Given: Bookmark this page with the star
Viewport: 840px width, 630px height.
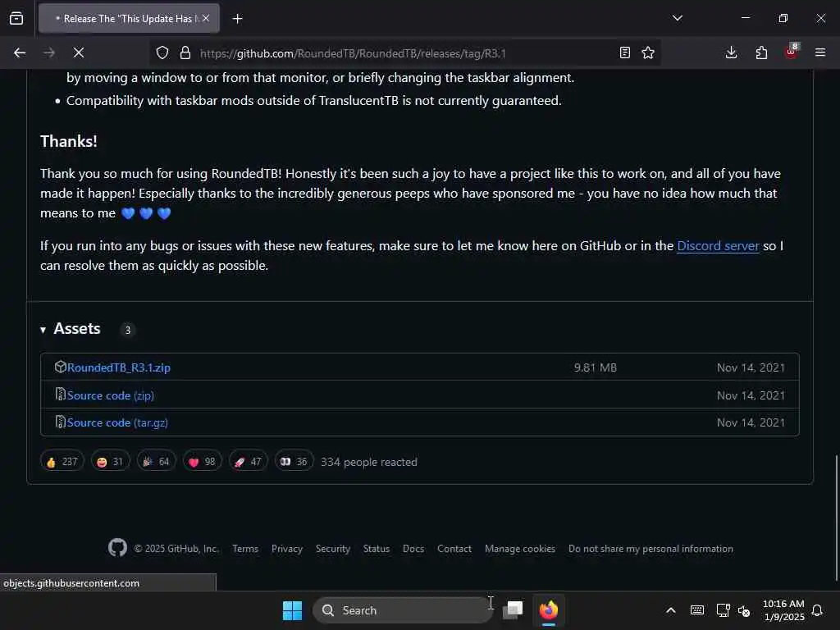Looking at the screenshot, I should (x=648, y=52).
